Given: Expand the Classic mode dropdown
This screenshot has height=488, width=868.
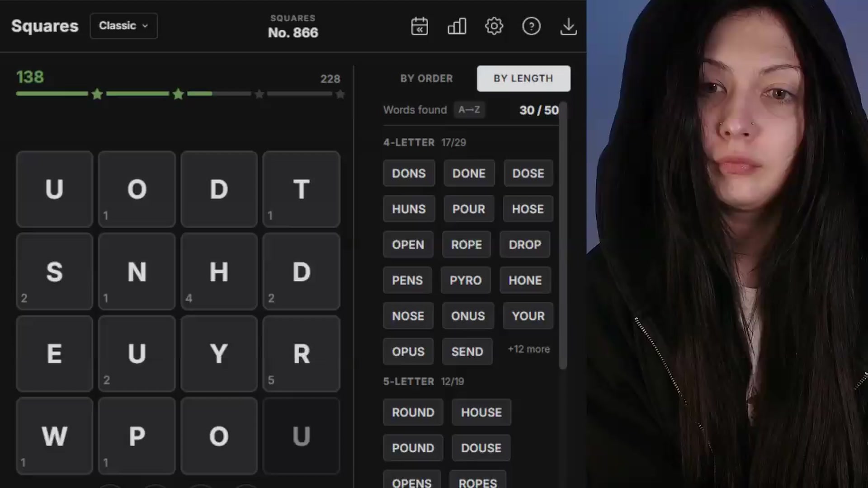Looking at the screenshot, I should coord(123,26).
